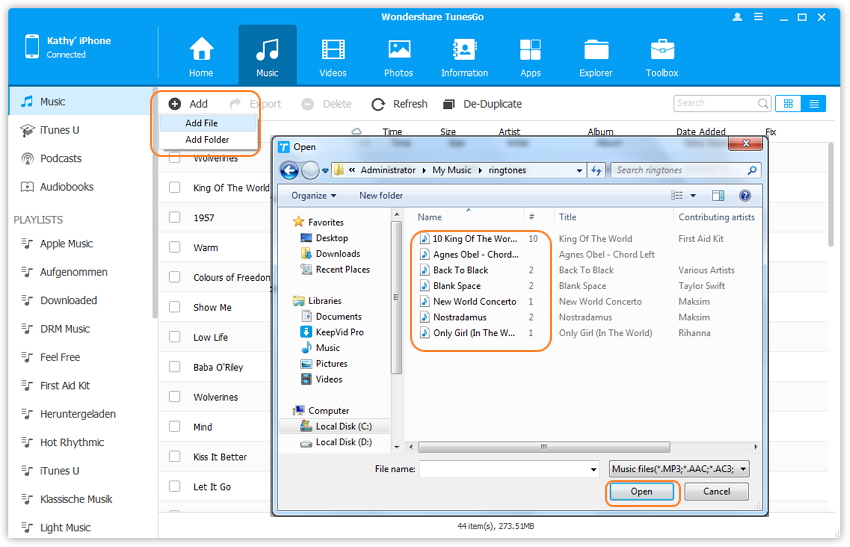This screenshot has height=547, width=850.
Task: Tick the checkbox for the 1957 song
Action: [x=175, y=218]
